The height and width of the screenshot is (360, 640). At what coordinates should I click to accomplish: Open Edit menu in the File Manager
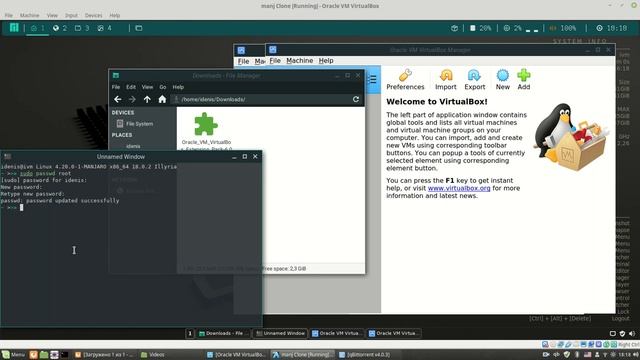click(131, 87)
